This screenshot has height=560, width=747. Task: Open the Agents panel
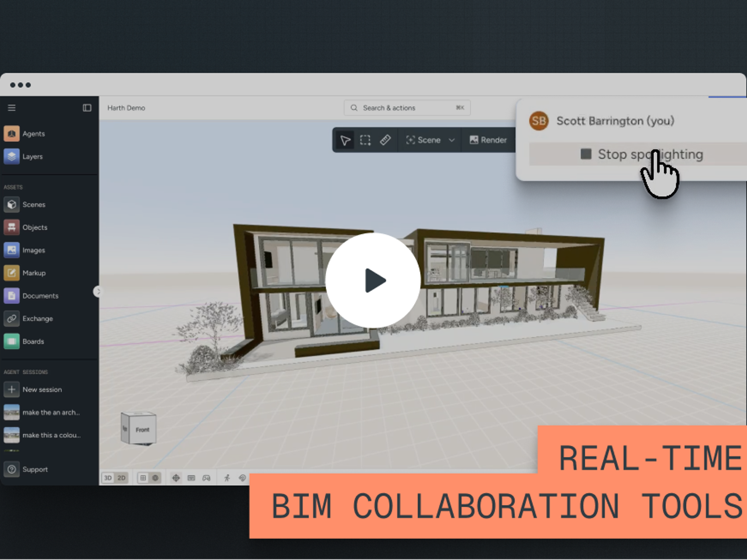tap(24, 134)
